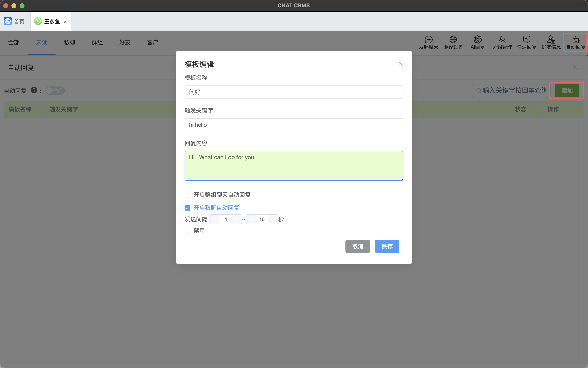Decrease minimum send interval from 4
588x368 pixels.
pyautogui.click(x=215, y=219)
